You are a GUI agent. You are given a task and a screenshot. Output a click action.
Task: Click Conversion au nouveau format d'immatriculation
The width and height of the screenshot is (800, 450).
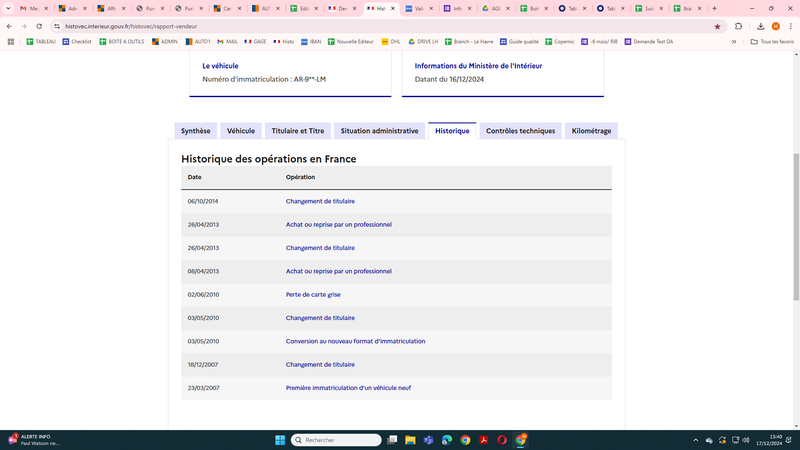355,341
